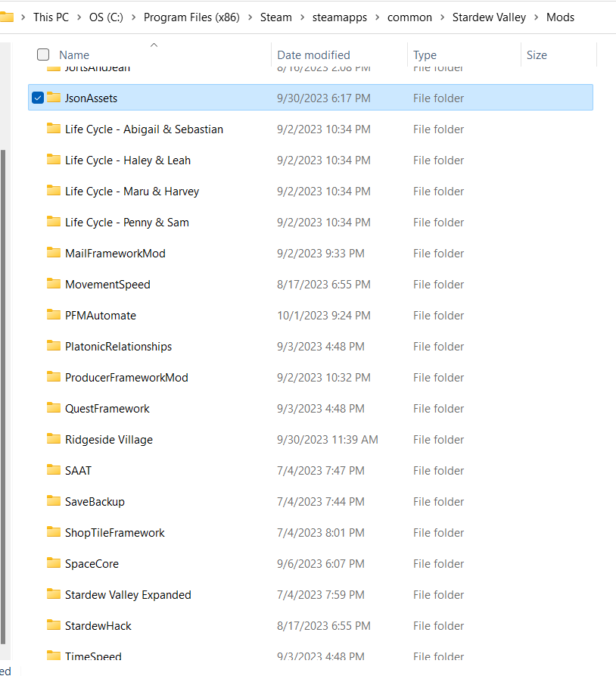Screen dimensions: 616x676
Task: Click the PFMAutomate folder icon
Action: [54, 315]
